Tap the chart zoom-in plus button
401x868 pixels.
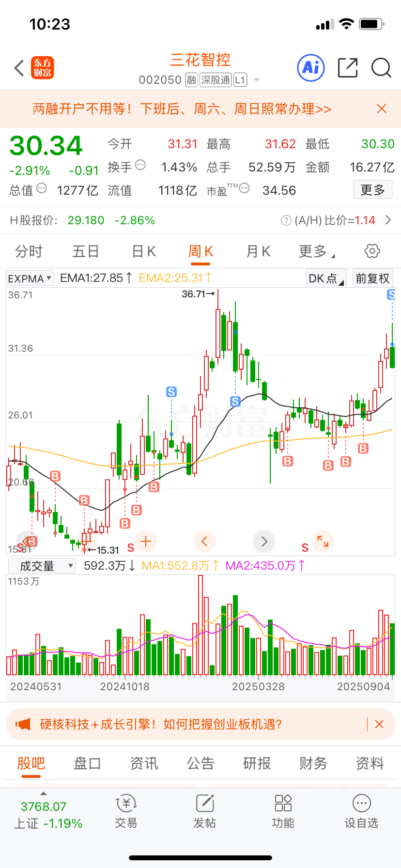click(146, 541)
